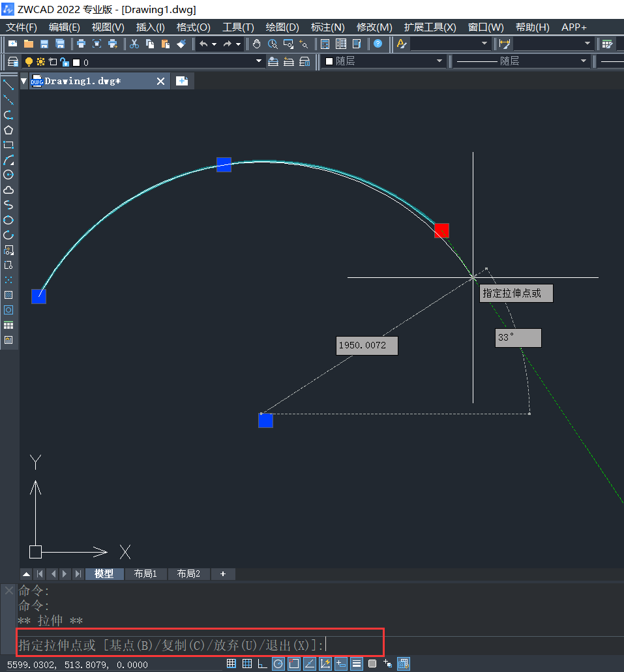This screenshot has height=672, width=624.
Task: Select the Line tool in left toolbar
Action: tap(8, 85)
